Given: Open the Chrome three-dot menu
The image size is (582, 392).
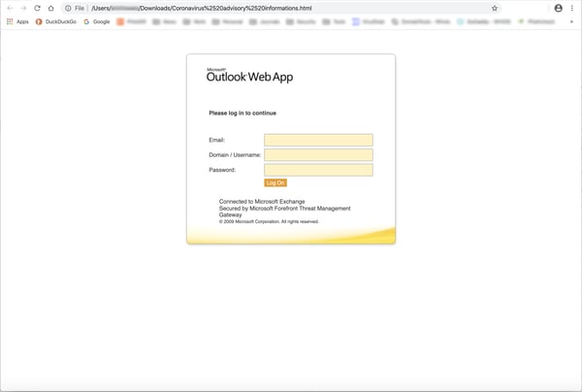Looking at the screenshot, I should (x=572, y=8).
